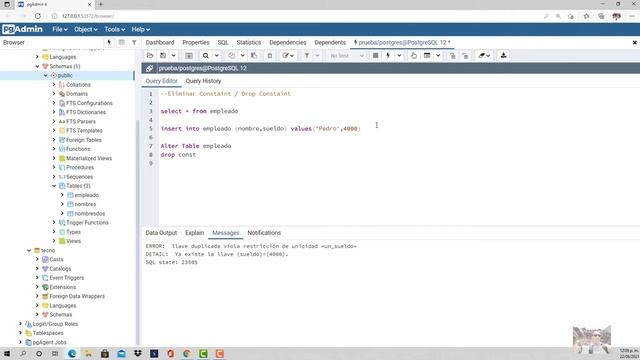Click the Copy icon in toolbar
The image size is (640, 360).
tap(231, 56)
